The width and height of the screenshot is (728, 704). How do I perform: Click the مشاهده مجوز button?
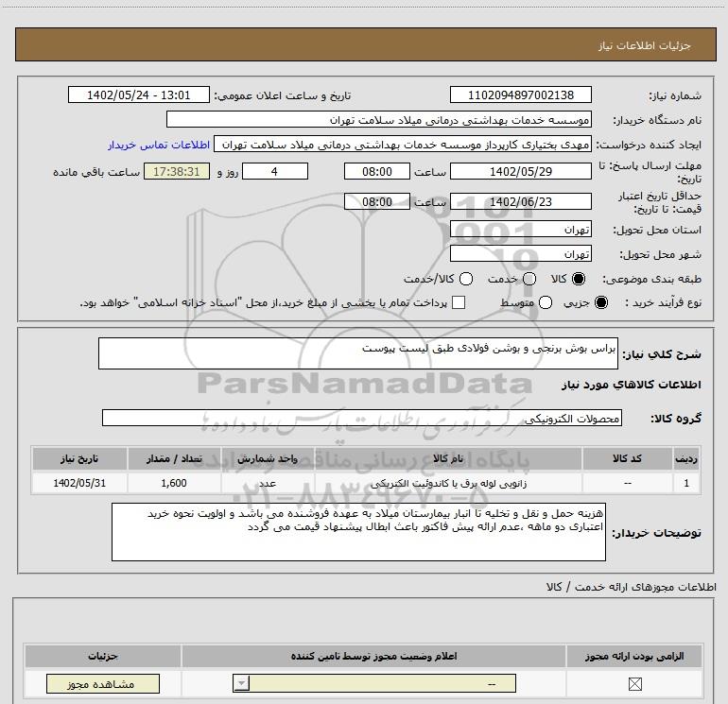[103, 684]
